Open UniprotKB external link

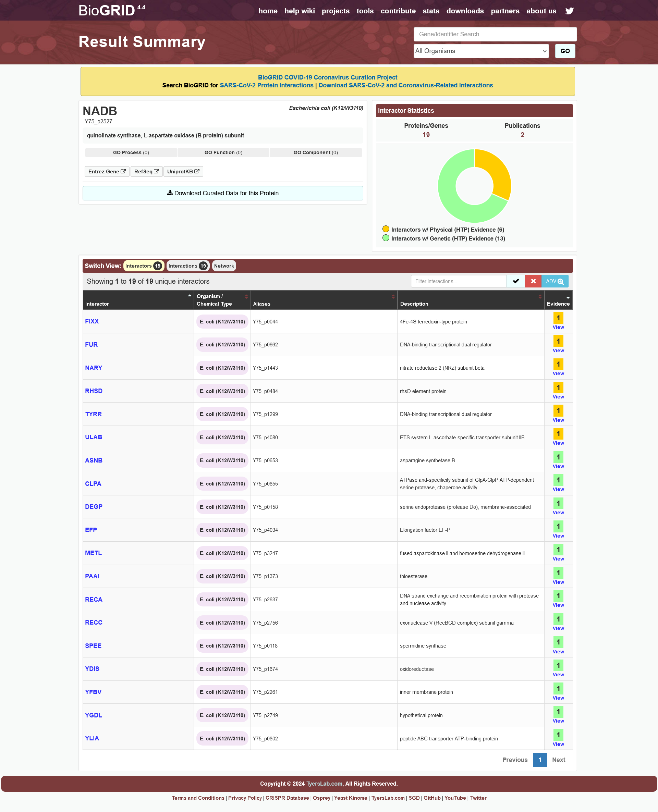pyautogui.click(x=183, y=172)
